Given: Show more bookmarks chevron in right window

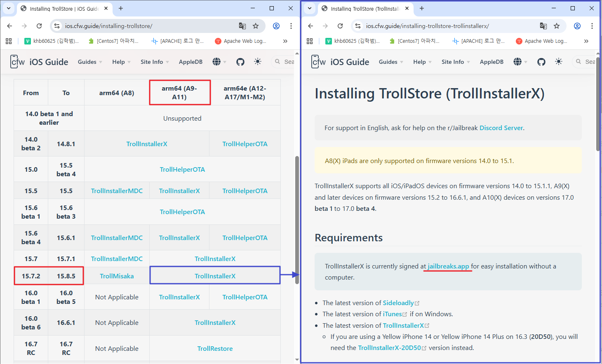Looking at the screenshot, I should point(586,41).
